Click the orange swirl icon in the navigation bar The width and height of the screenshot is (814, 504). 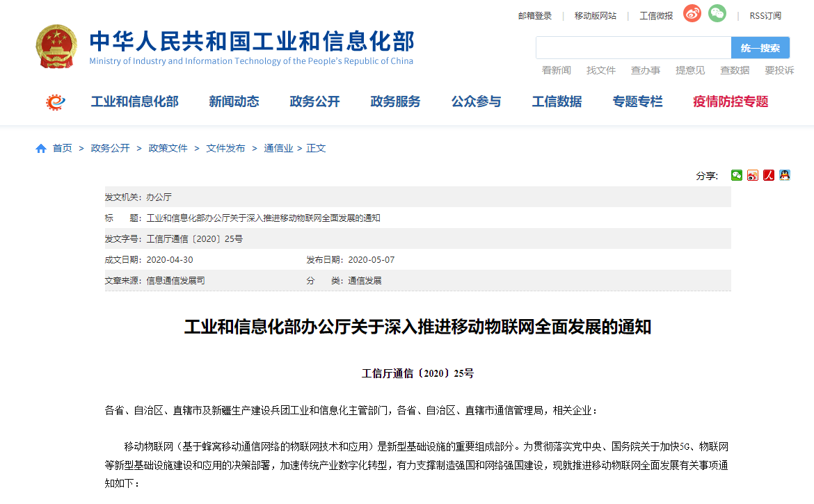56,101
